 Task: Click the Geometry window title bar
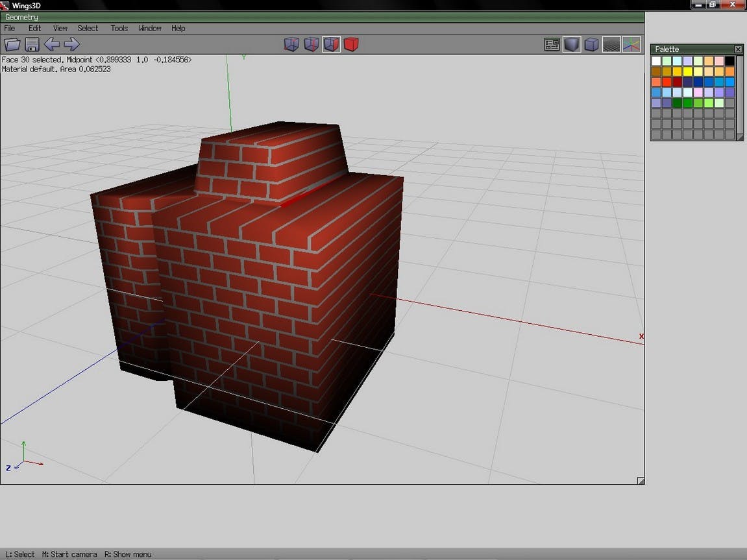(x=322, y=17)
